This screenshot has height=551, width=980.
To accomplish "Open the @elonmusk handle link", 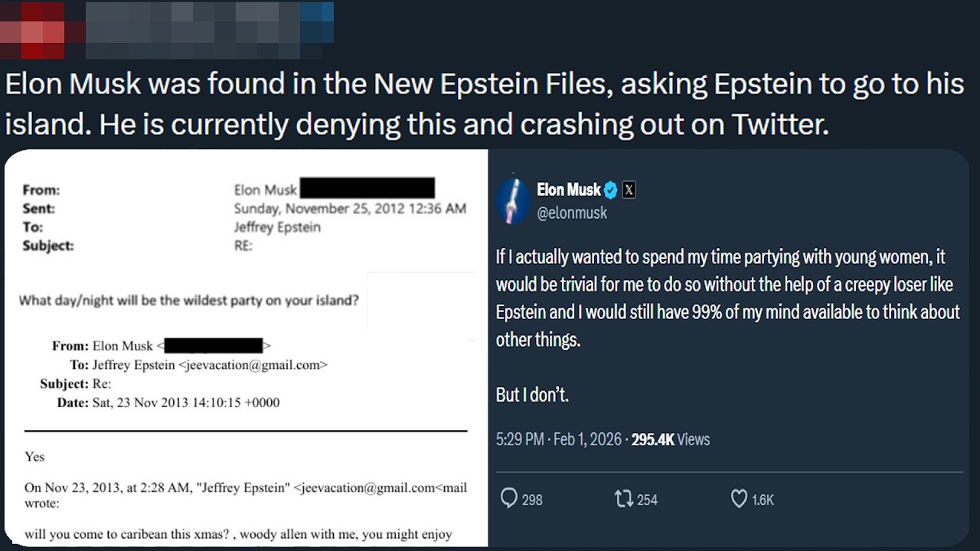I will coord(572,213).
